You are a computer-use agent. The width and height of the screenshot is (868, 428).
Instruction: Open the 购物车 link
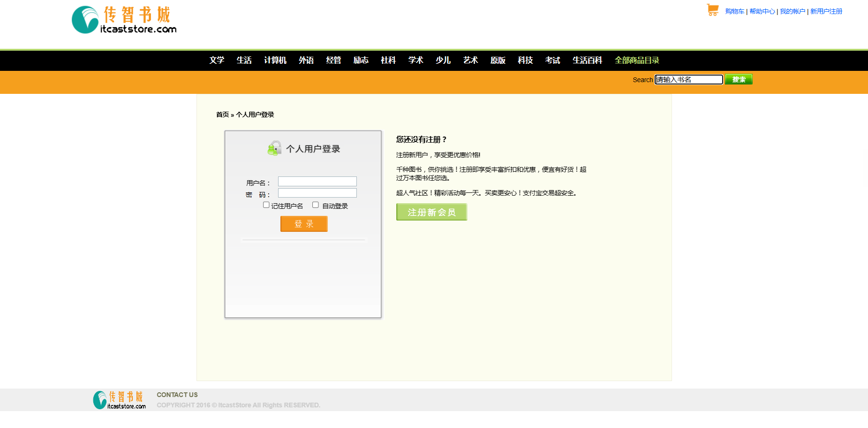point(734,11)
